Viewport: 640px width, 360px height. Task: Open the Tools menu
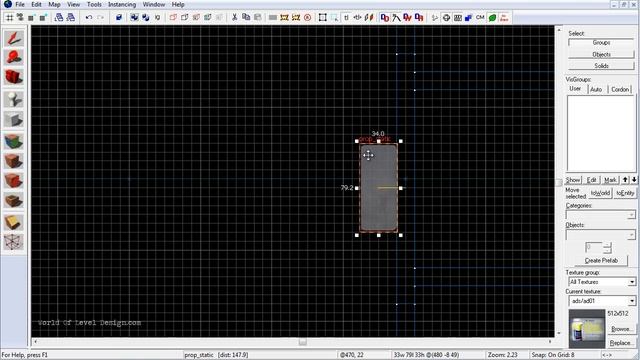point(94,4)
